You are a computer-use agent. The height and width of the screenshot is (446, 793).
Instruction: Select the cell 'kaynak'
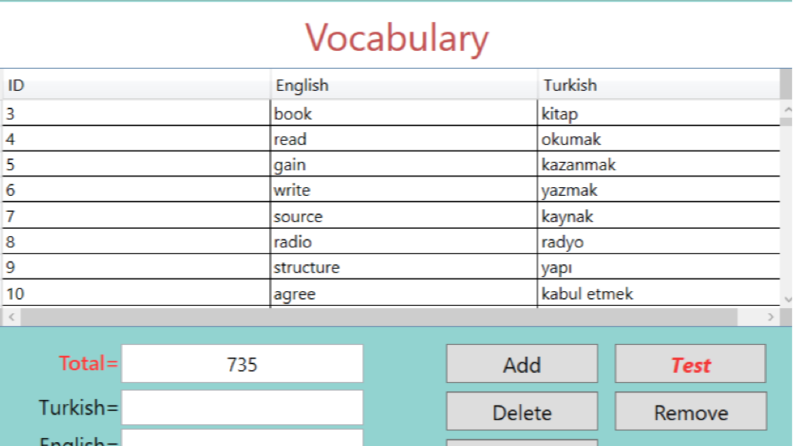(x=658, y=215)
